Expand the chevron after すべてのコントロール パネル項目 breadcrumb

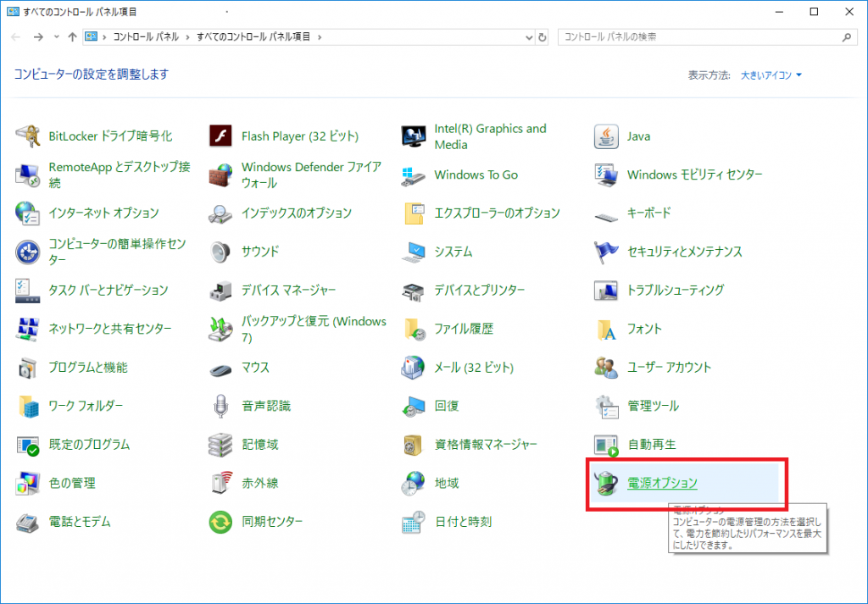click(320, 37)
